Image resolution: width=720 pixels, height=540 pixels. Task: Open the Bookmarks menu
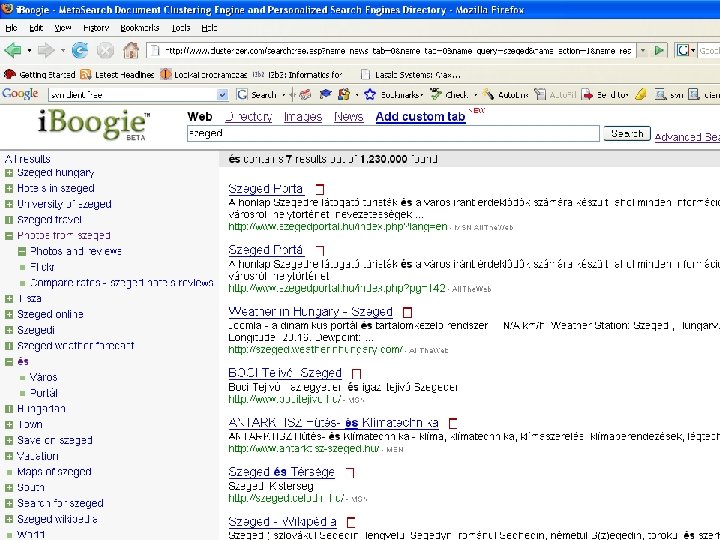[x=140, y=28]
